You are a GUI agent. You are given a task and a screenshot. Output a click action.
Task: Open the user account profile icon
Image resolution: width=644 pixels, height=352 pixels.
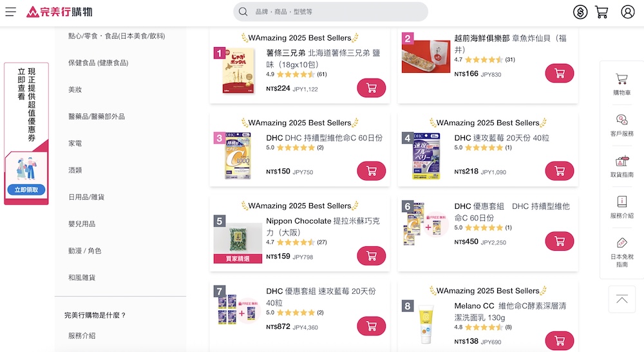pos(628,12)
